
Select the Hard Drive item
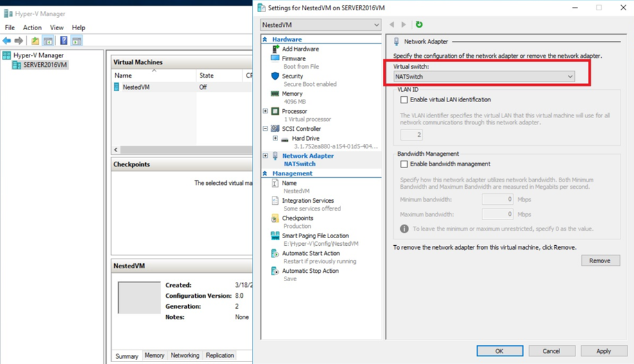pyautogui.click(x=305, y=138)
